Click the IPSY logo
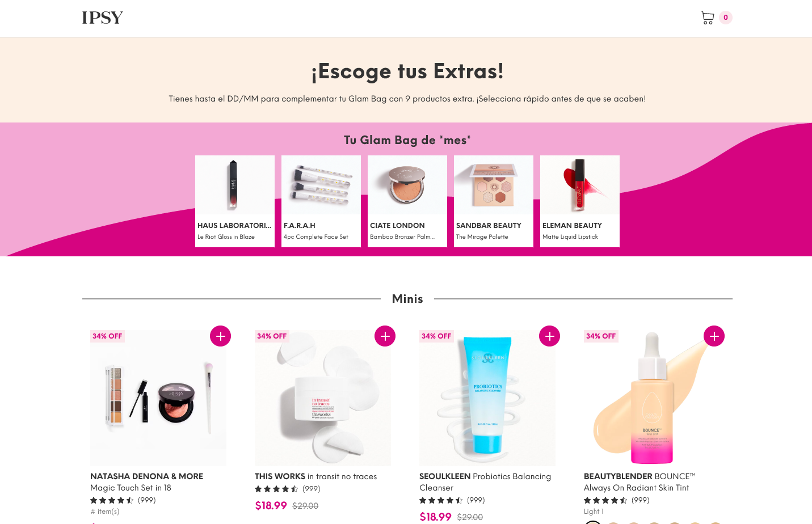812x524 pixels. (x=102, y=18)
